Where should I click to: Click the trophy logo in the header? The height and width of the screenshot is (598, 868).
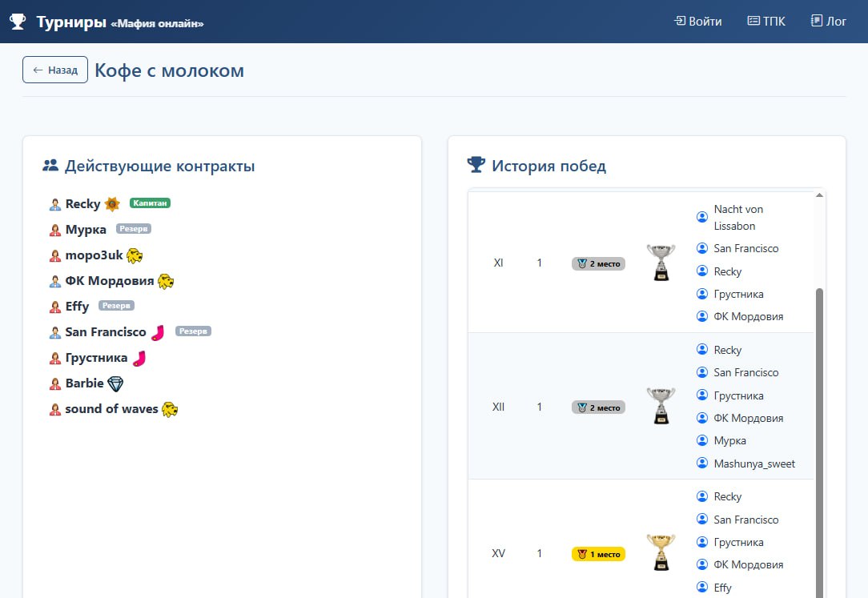tap(18, 22)
